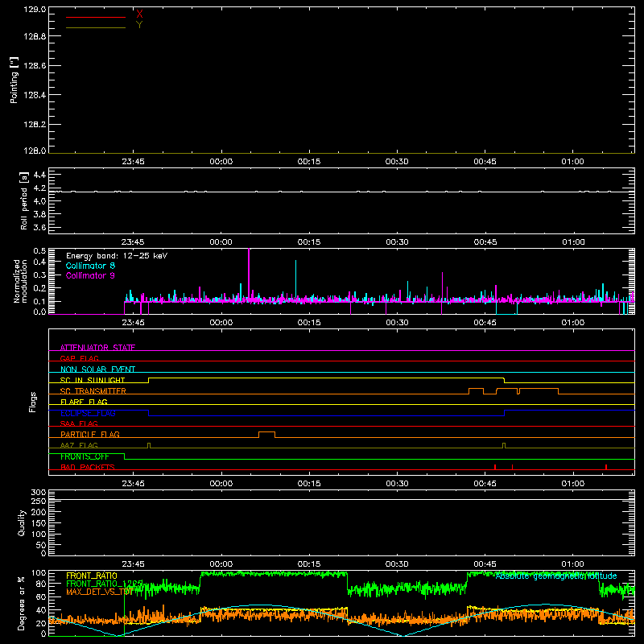This screenshot has width=644, height=644.
Task: Click the FRONTS_OFF flag label
Action: click(85, 456)
